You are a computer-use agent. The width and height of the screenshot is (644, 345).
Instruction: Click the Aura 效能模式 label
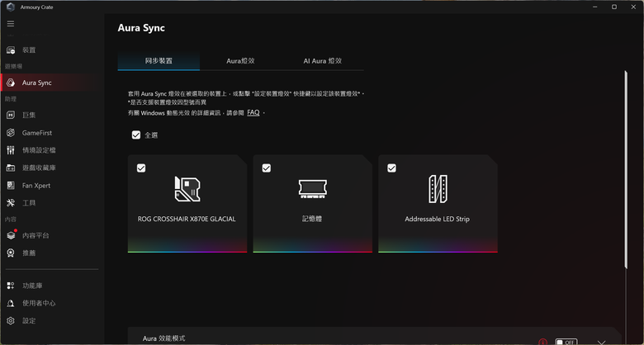(163, 338)
